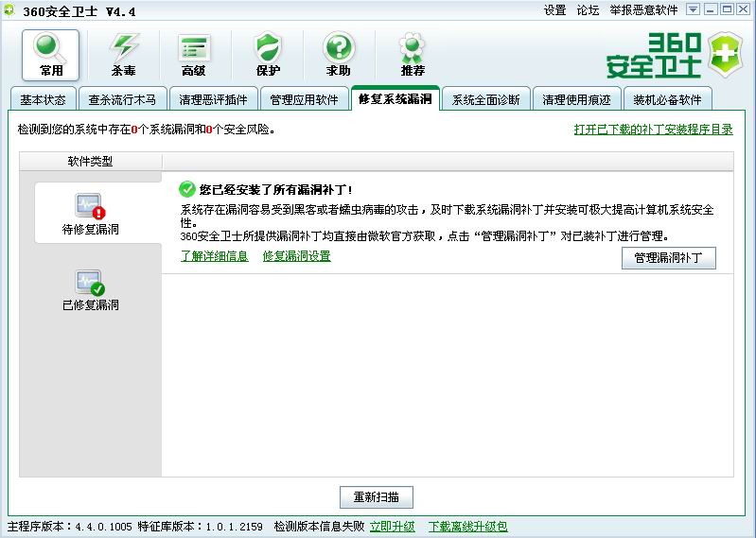Switch to the 基本状态 tab
The height and width of the screenshot is (538, 756).
pyautogui.click(x=43, y=99)
